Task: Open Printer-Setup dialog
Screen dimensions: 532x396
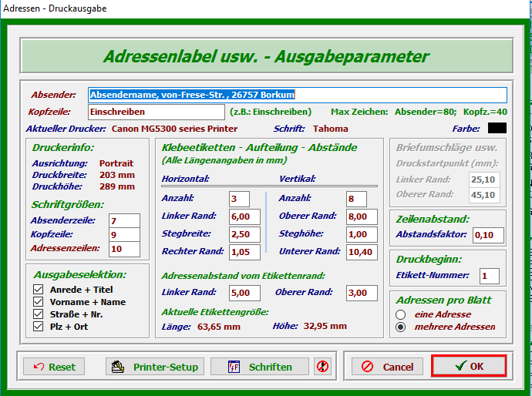Action: pyautogui.click(x=155, y=367)
